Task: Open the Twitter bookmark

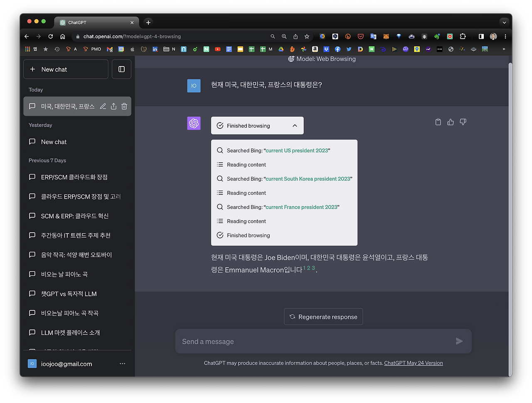Action: [349, 49]
